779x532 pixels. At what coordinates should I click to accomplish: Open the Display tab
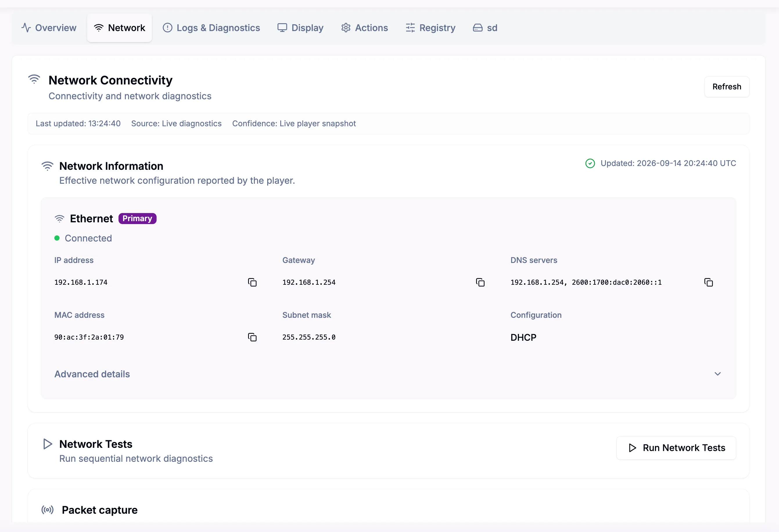300,28
